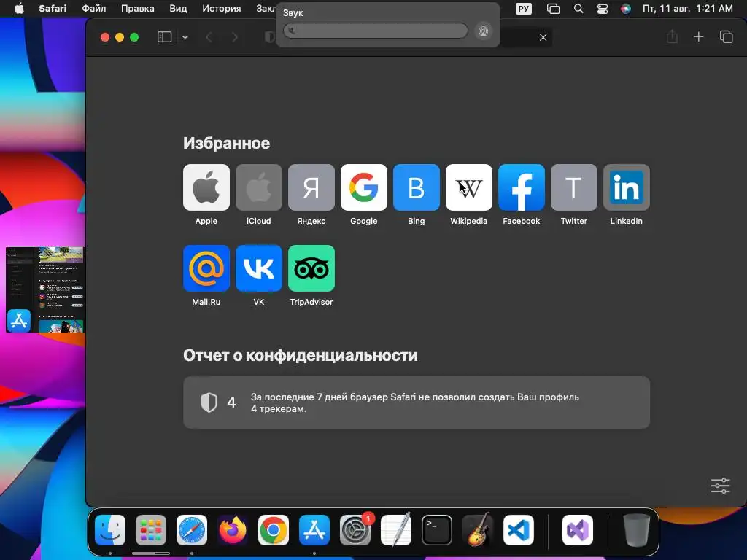
Task: Open the AirPlay audio output button
Action: coord(483,31)
